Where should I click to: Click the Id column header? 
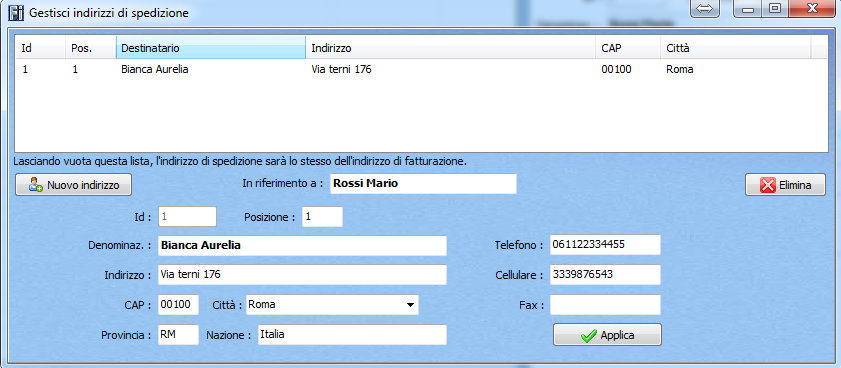[x=40, y=48]
